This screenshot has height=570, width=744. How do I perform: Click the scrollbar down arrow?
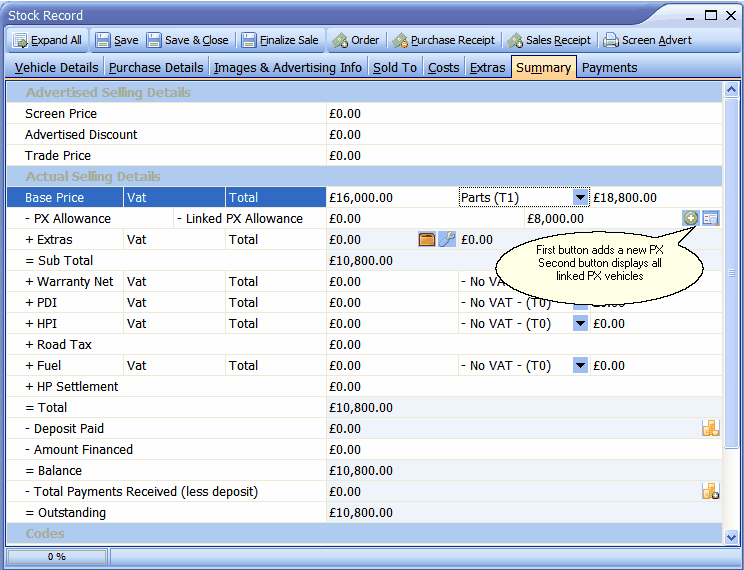click(731, 537)
